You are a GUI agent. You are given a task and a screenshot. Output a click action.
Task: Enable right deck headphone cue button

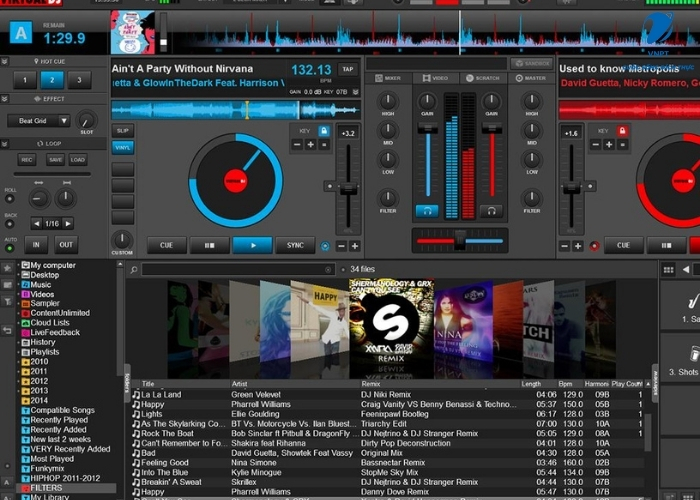(x=491, y=211)
